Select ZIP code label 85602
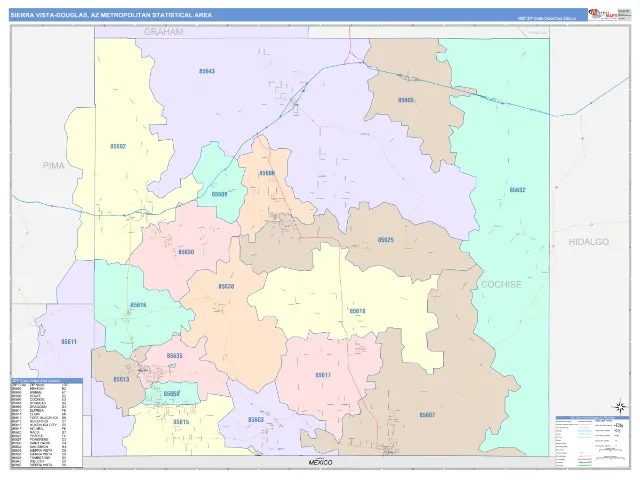 [118, 146]
